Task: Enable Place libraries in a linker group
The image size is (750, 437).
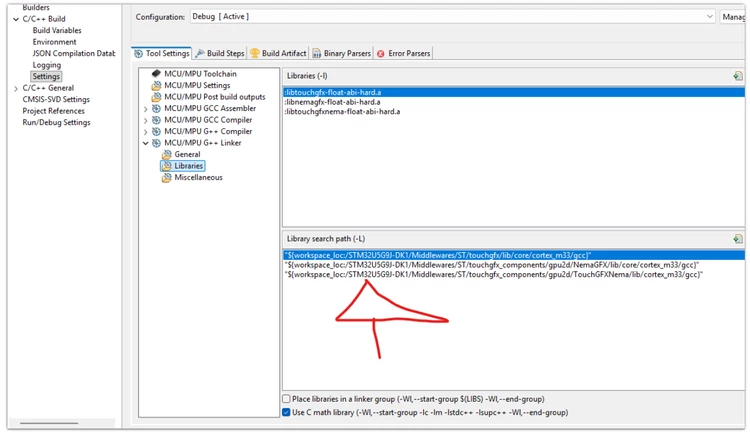Action: (286, 399)
